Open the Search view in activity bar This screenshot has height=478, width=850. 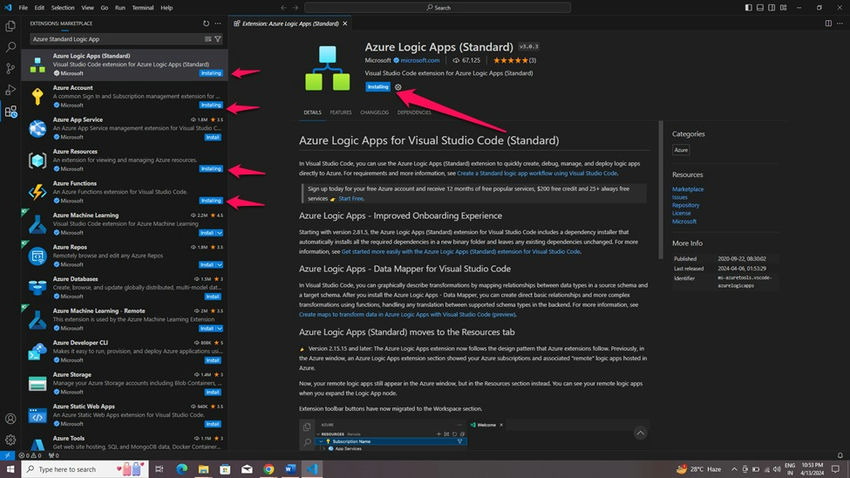[x=10, y=47]
